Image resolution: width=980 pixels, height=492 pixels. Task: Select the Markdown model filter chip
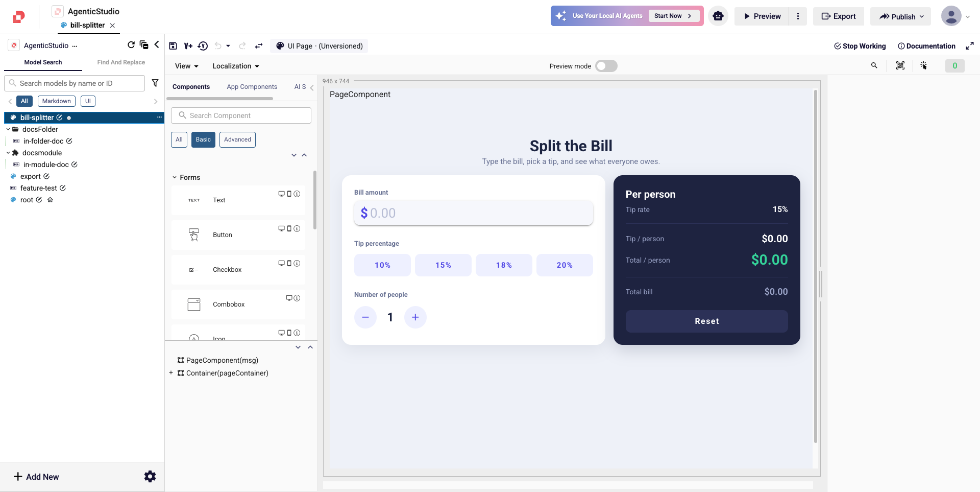pyautogui.click(x=57, y=101)
